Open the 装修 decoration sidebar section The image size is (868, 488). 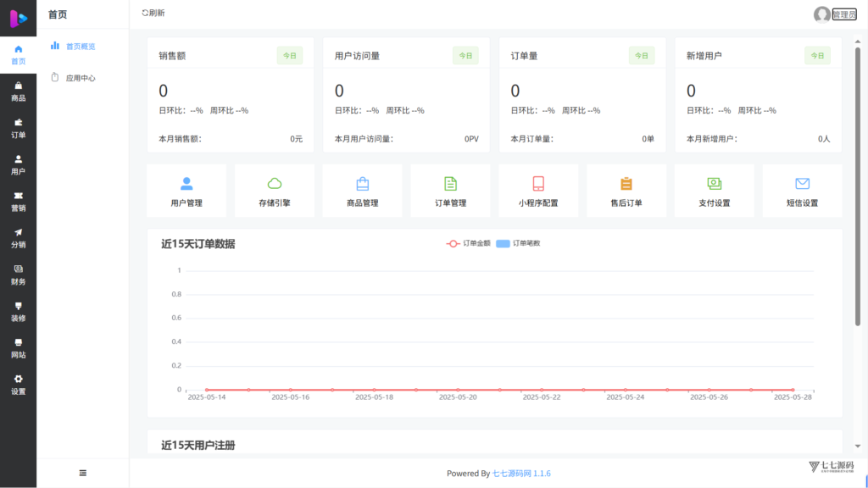pos(19,312)
